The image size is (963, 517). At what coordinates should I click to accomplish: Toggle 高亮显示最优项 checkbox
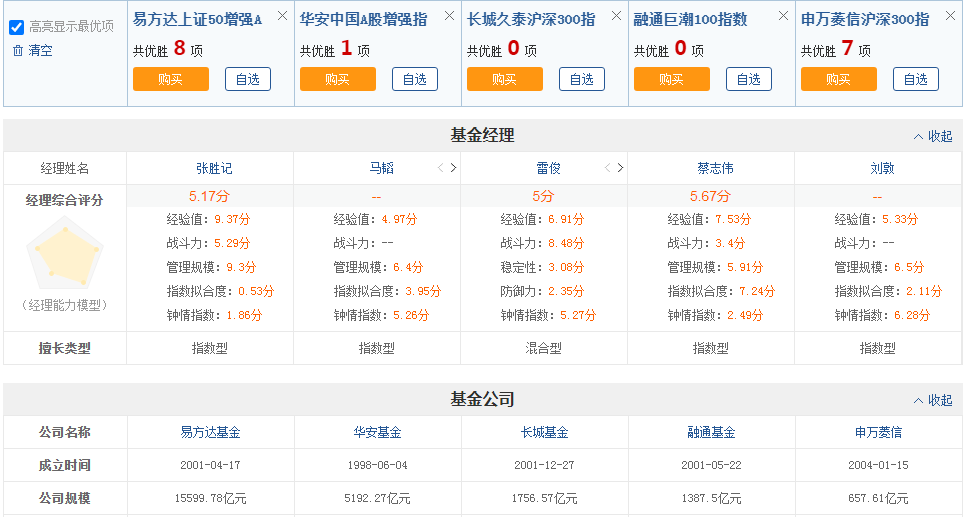17,27
